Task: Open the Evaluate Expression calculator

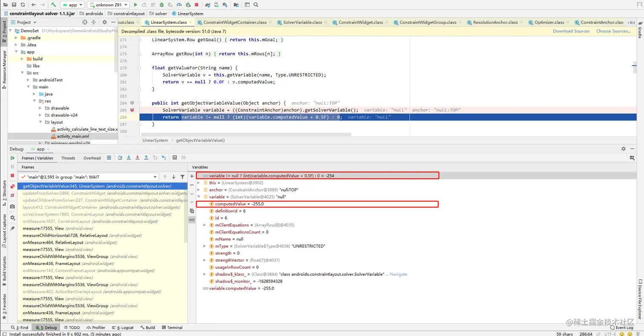Action: coord(175,158)
